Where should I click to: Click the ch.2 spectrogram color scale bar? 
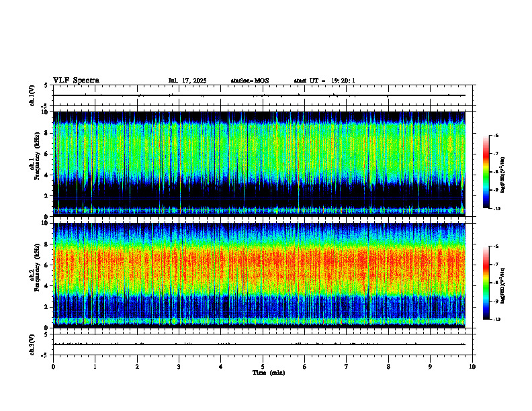click(x=486, y=283)
